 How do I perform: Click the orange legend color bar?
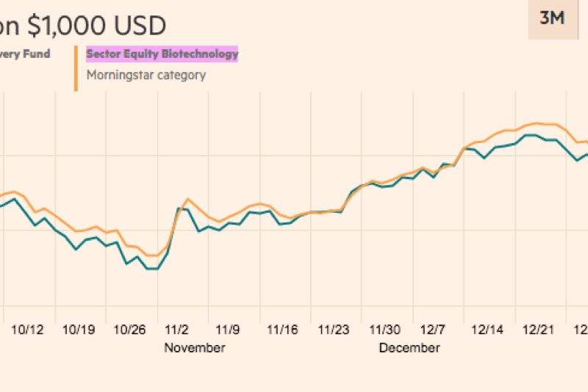76,68
